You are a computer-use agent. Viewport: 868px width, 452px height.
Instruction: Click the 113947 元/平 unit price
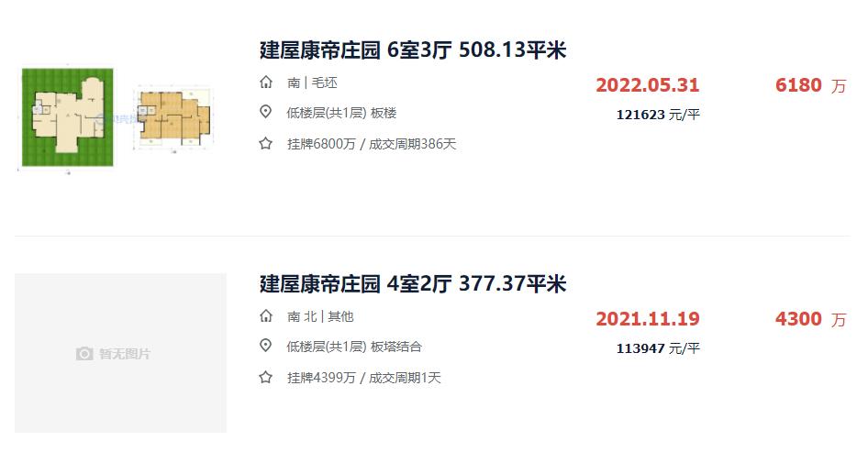[658, 348]
